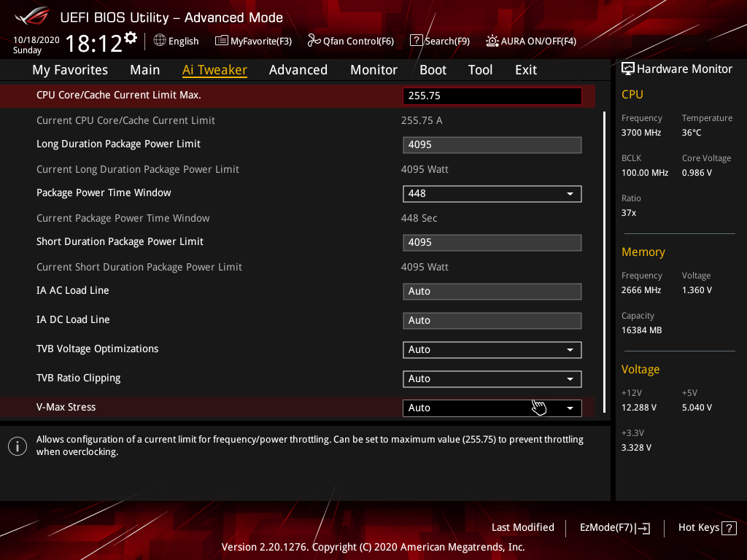Open the TVB Ratio Clipping combo box
747x560 pixels.
coord(492,379)
